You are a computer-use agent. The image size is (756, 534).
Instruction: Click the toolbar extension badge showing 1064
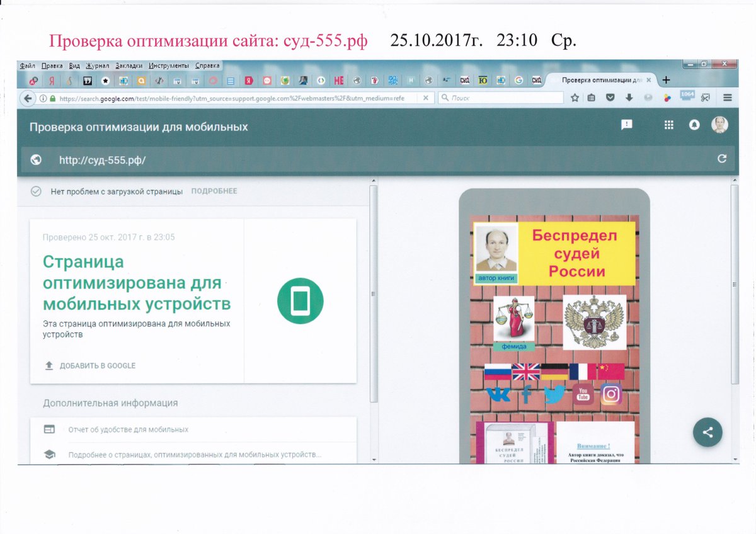click(x=687, y=96)
